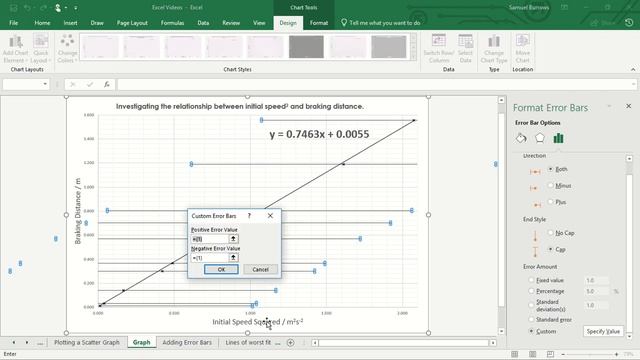Image resolution: width=640 pixels, height=360 pixels.
Task: Click the Negative Error Value field
Action: tap(210, 258)
